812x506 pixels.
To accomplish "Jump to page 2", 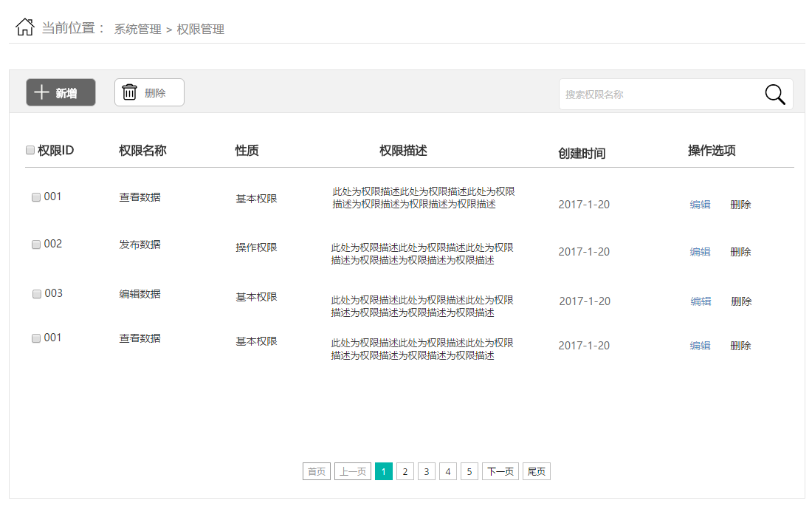I will point(405,471).
